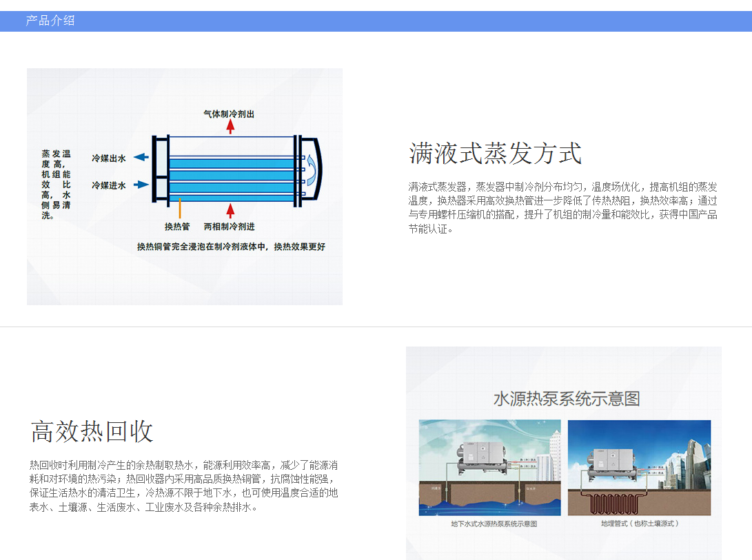Image resolution: width=752 pixels, height=560 pixels.
Task: Click the 水源热泵系统示意图 title
Action: coord(566,398)
